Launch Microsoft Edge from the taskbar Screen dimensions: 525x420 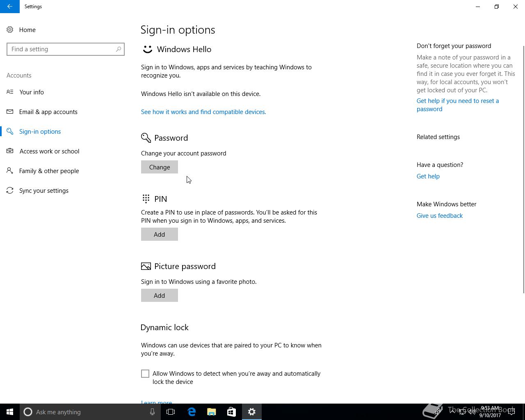point(192,412)
